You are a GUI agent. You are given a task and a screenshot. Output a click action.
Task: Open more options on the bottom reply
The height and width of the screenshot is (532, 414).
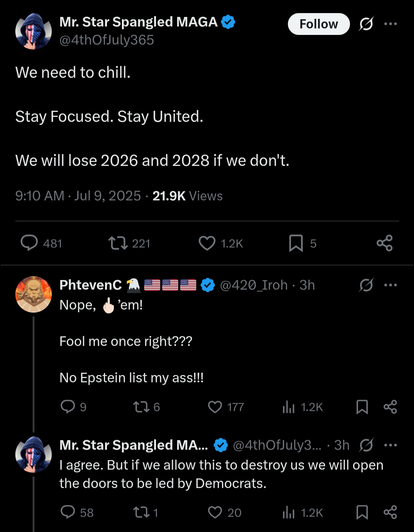pos(391,445)
